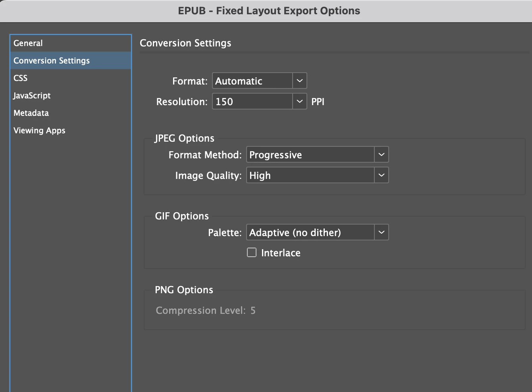Open the Viewing Apps section

click(x=39, y=131)
